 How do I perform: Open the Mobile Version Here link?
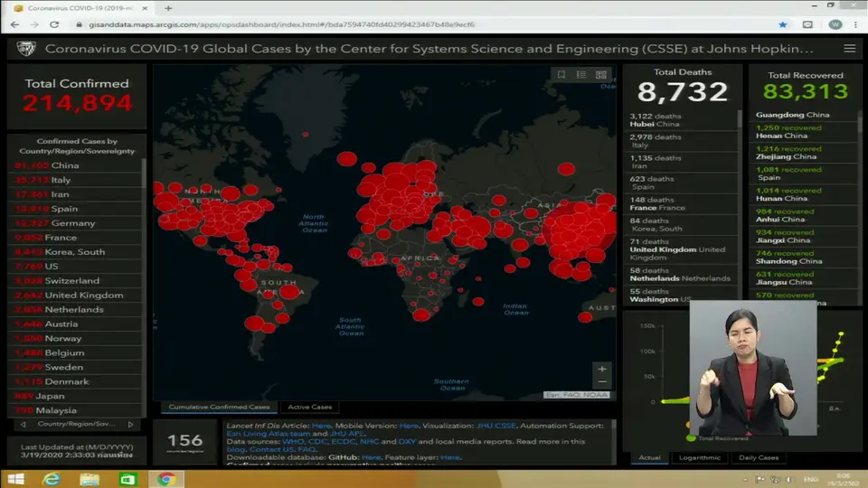tap(409, 426)
